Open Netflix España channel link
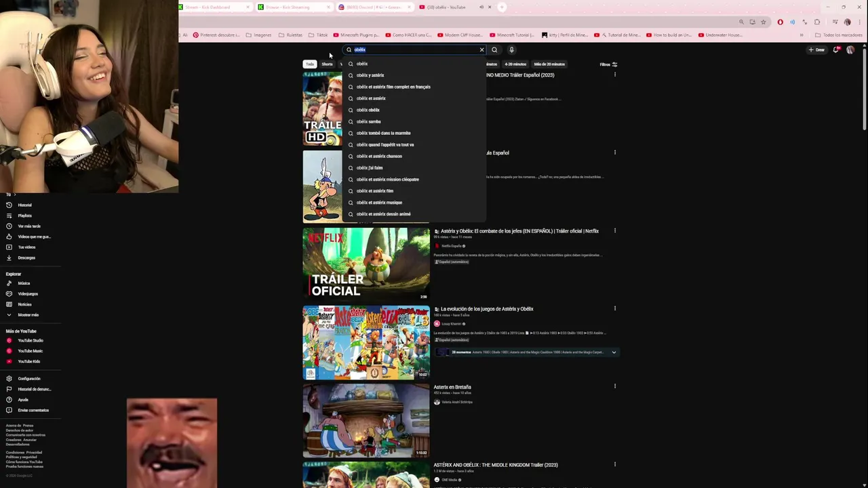This screenshot has width=868, height=488. (x=452, y=246)
